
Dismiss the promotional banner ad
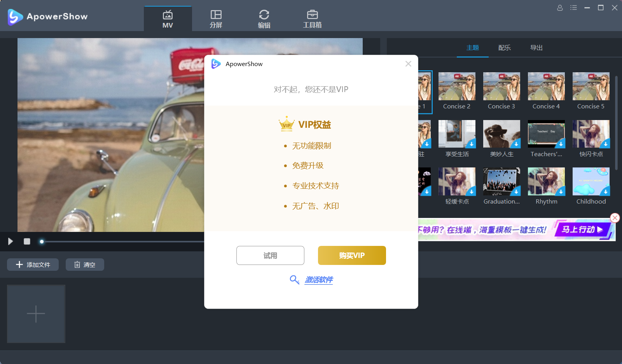click(x=615, y=218)
